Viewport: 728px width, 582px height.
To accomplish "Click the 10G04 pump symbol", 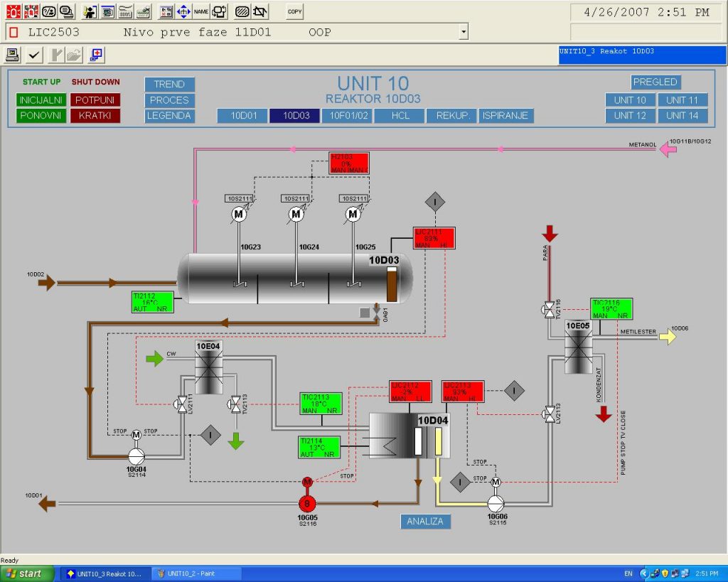I will click(x=136, y=455).
